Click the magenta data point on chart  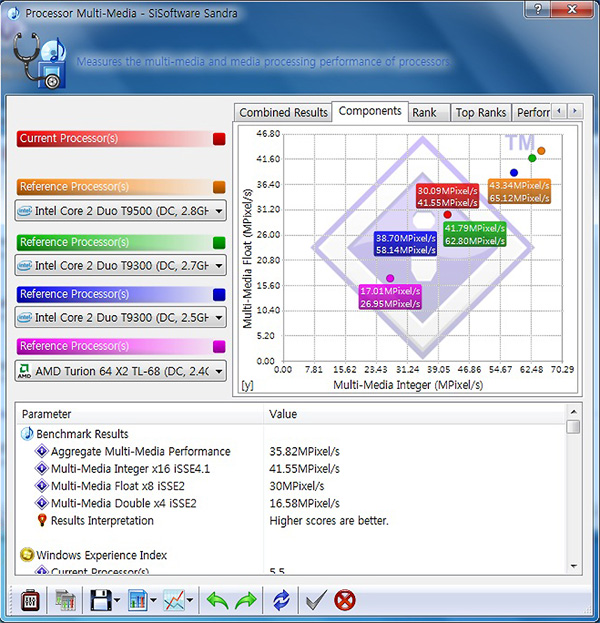[390, 278]
